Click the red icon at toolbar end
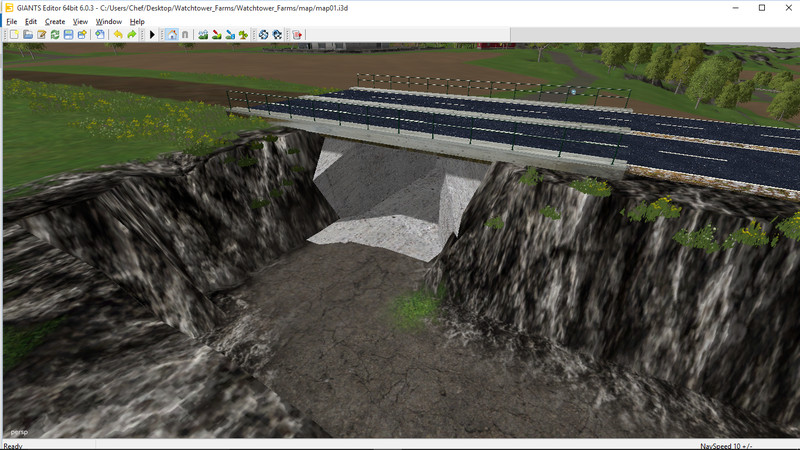This screenshot has height=450, width=800. [297, 35]
